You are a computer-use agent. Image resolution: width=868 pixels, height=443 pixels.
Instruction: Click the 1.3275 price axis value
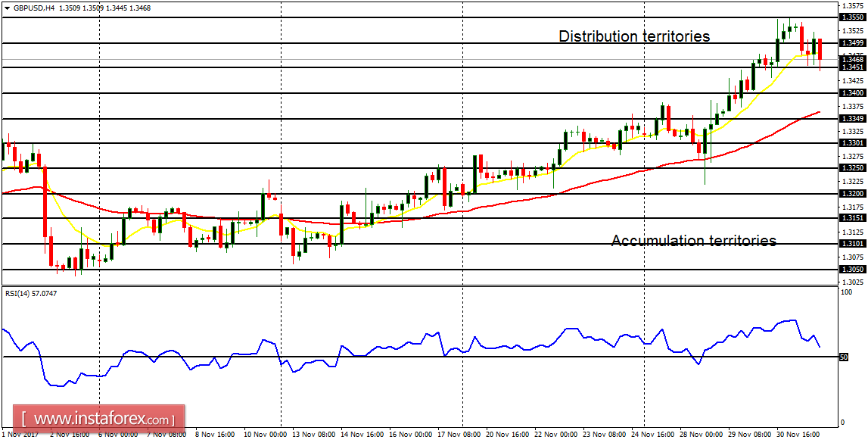pos(852,156)
